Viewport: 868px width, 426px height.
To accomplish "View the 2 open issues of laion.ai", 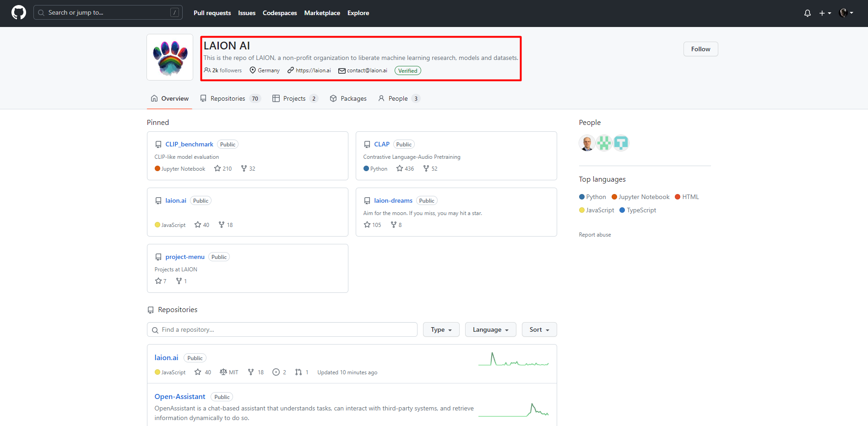I will click(x=279, y=372).
